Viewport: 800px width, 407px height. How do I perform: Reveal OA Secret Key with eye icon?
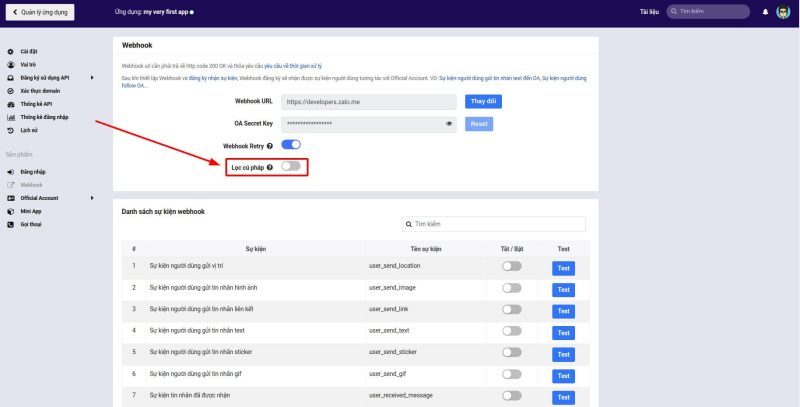coord(449,124)
